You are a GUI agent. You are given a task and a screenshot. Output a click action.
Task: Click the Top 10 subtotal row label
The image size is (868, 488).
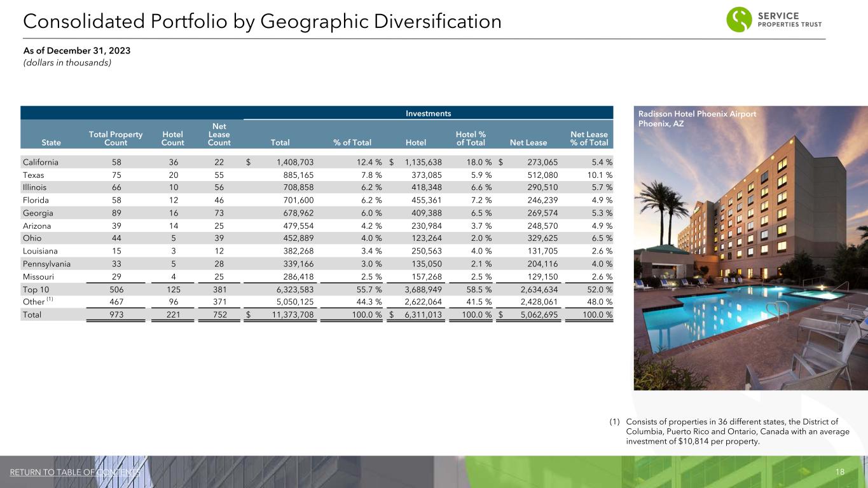[34, 290]
